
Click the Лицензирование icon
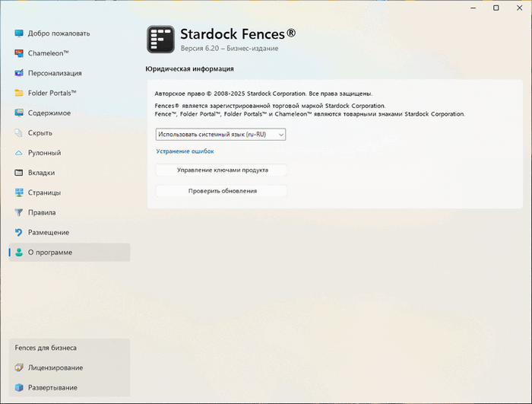(x=20, y=367)
